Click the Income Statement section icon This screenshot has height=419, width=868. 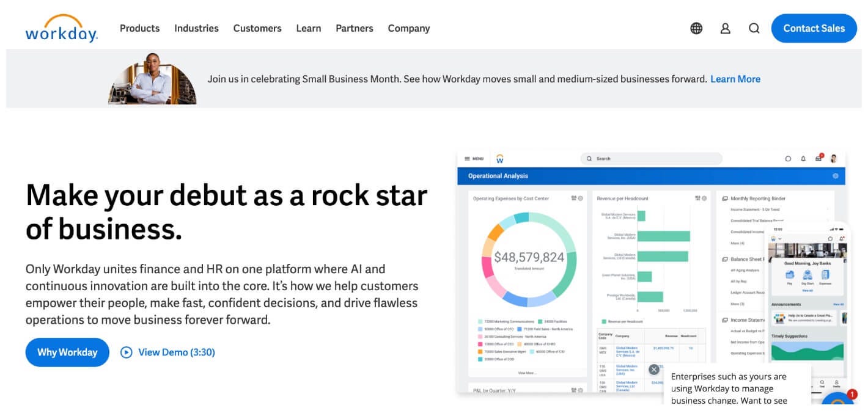pos(725,319)
